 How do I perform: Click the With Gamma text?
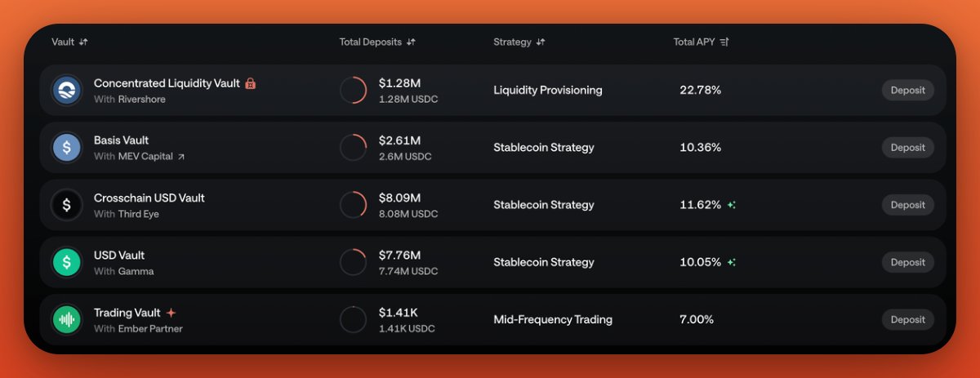click(124, 271)
